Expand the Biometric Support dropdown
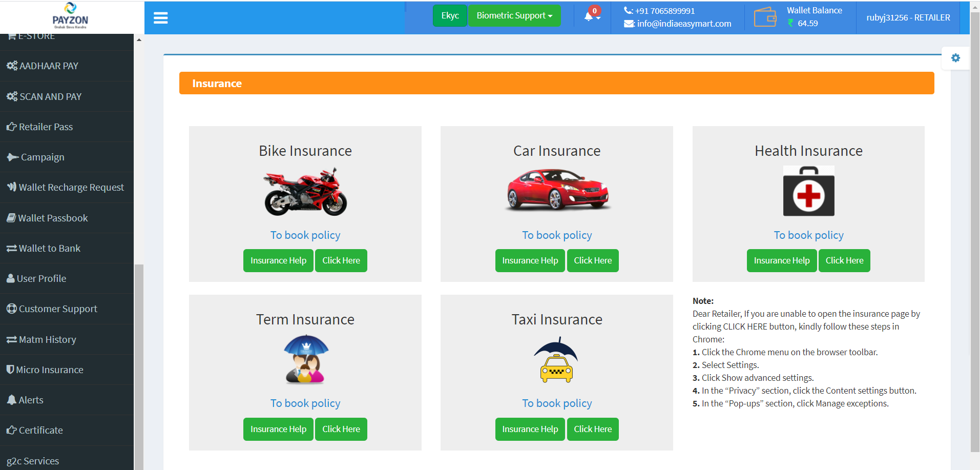The image size is (980, 470). (x=514, y=16)
